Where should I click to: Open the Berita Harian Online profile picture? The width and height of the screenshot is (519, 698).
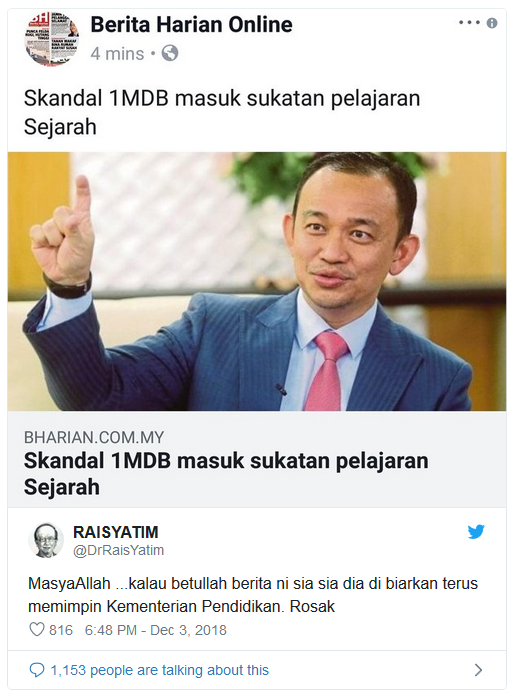click(52, 39)
